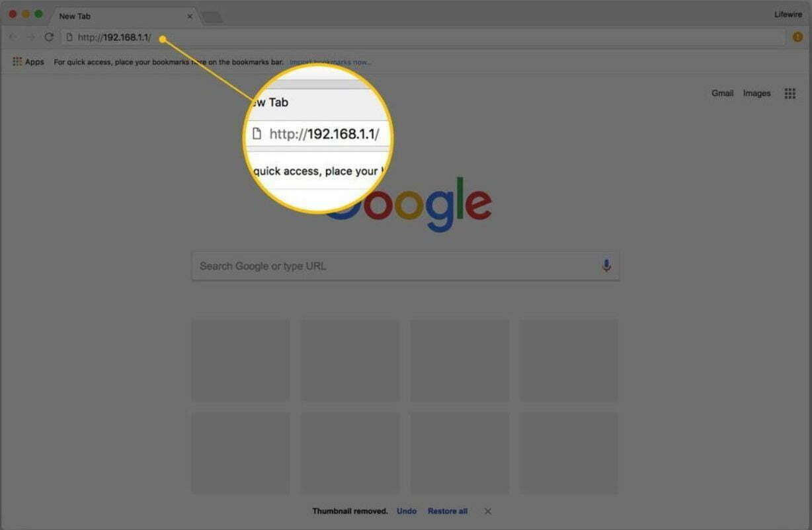The image size is (812, 530).
Task: Dismiss the Thumbnail removed notice with X
Action: coord(487,511)
